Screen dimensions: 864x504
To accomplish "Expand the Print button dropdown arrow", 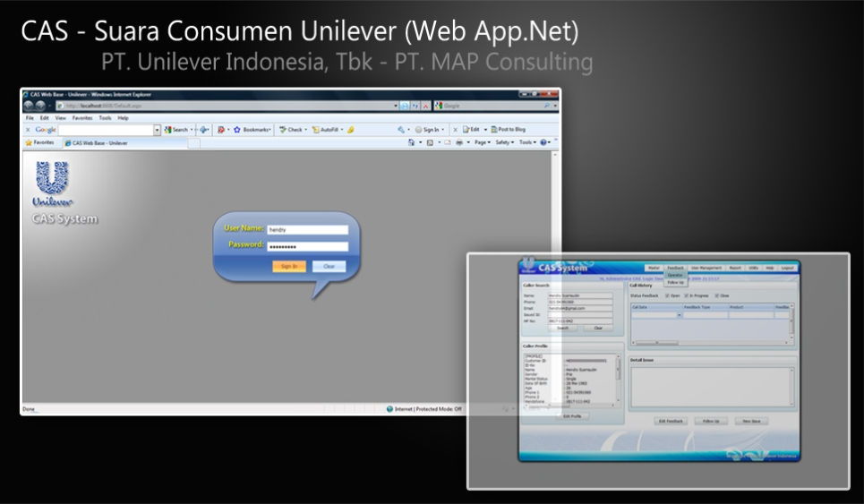I will 468,142.
